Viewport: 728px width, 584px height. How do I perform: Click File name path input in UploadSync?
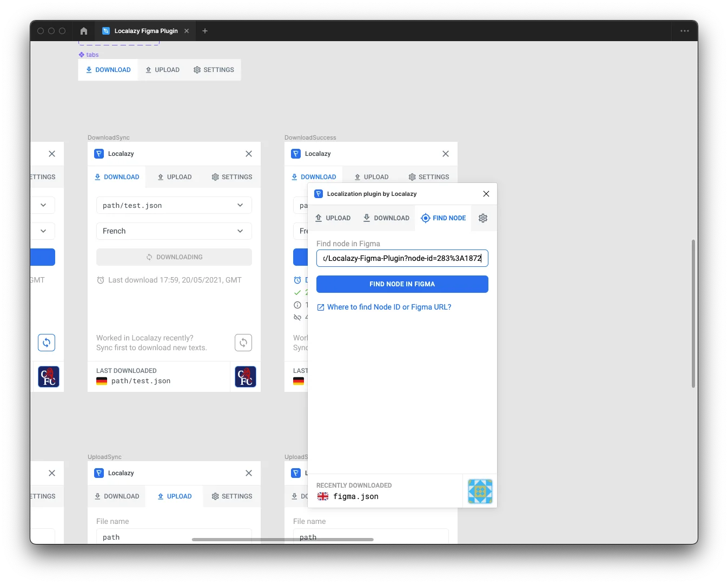tap(174, 536)
